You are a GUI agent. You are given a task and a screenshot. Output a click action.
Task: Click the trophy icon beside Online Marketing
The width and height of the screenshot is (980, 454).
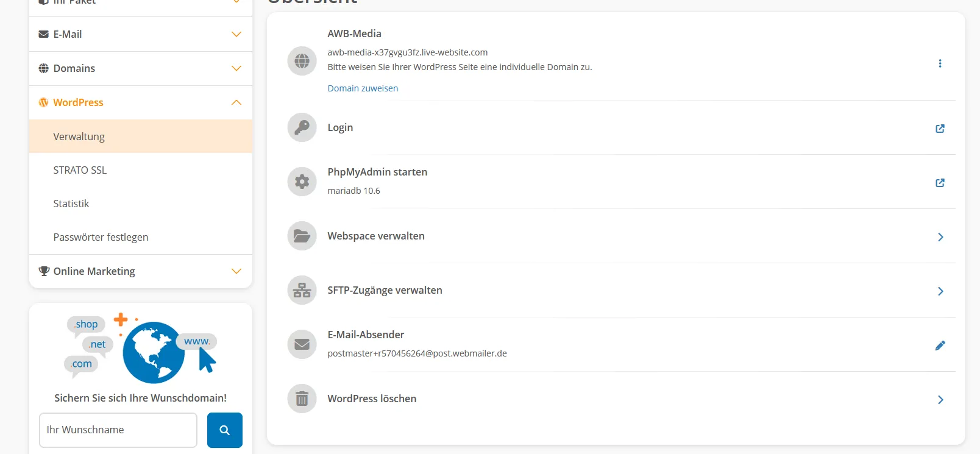coord(44,271)
